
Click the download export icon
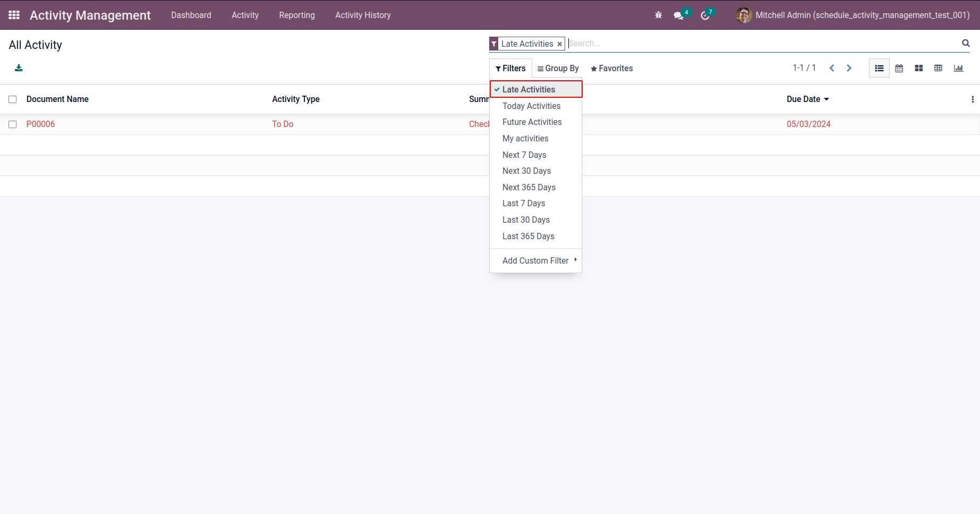click(19, 68)
